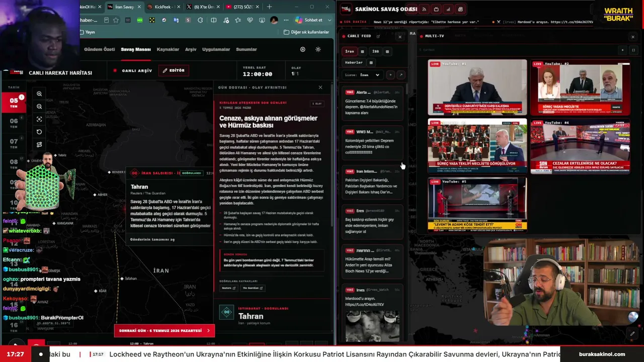Close the Canlı Feed panel

[400, 37]
